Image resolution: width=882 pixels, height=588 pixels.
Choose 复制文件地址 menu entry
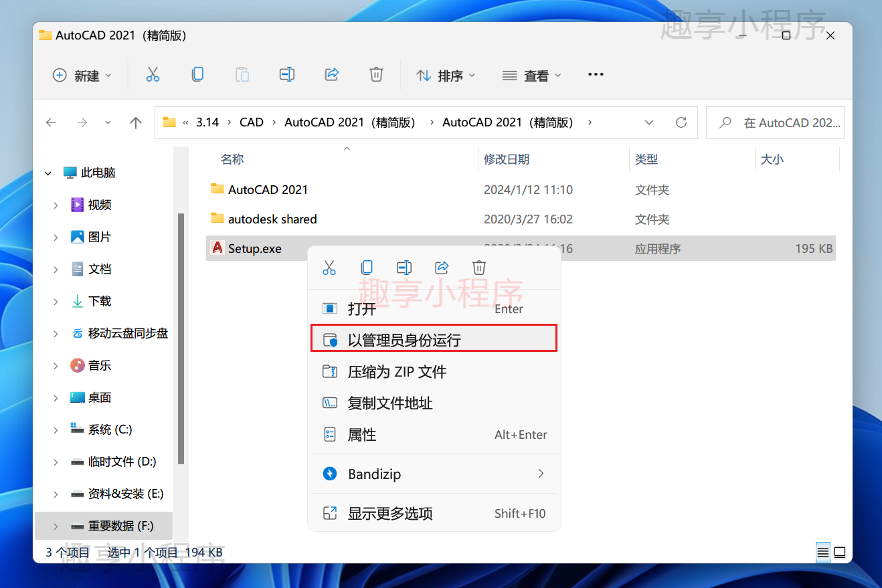(x=434, y=403)
